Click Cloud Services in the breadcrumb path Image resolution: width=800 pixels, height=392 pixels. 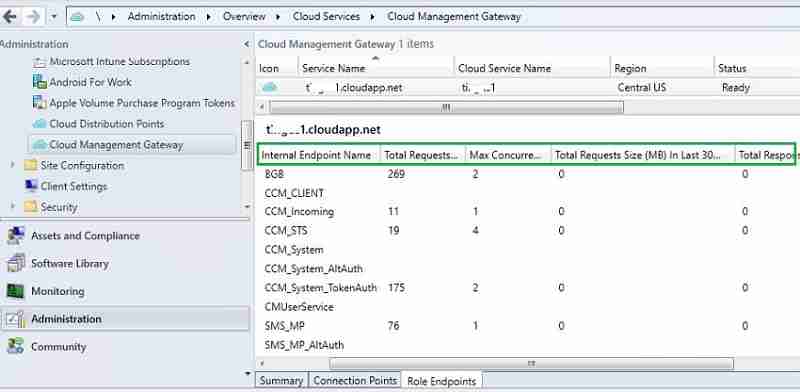(326, 16)
